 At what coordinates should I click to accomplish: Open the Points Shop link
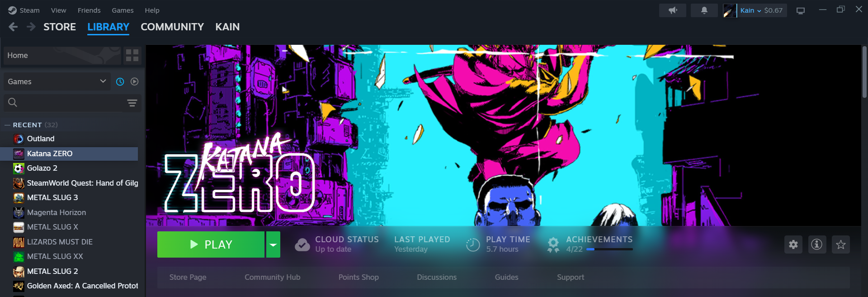pos(359,277)
